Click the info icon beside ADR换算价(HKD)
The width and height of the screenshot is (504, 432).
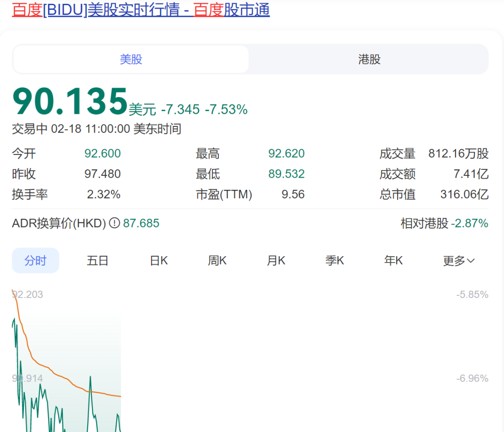click(114, 223)
